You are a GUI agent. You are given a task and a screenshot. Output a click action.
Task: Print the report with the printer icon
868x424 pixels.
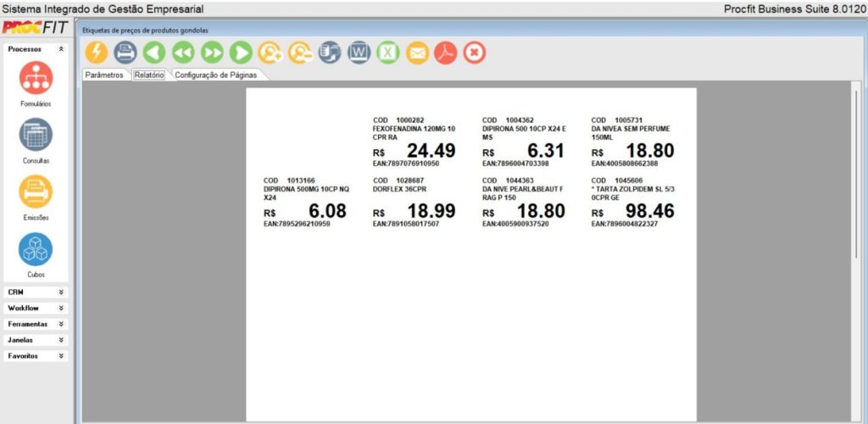click(x=125, y=53)
